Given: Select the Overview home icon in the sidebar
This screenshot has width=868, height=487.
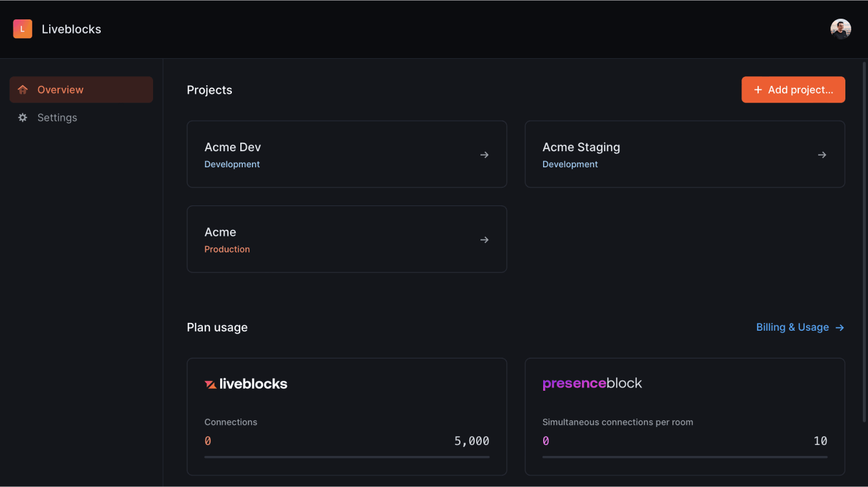Looking at the screenshot, I should pyautogui.click(x=23, y=89).
